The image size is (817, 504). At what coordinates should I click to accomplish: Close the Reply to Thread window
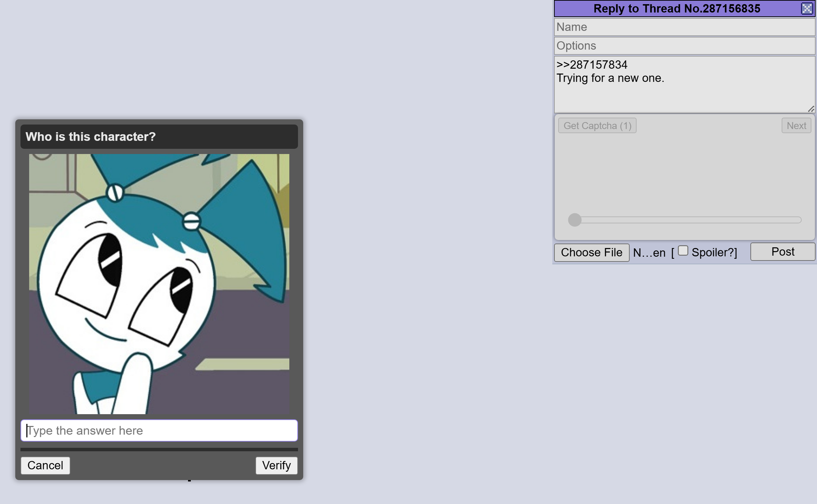[x=807, y=8]
